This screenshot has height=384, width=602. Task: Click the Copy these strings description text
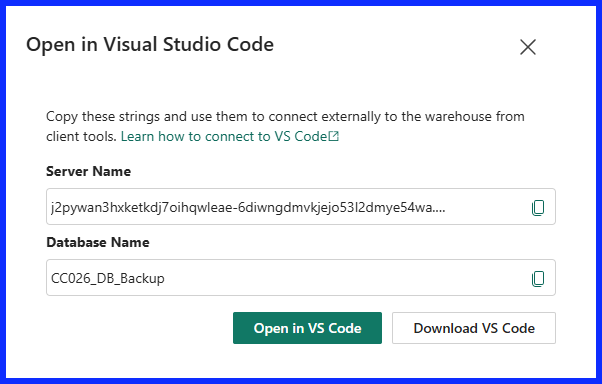coord(285,126)
